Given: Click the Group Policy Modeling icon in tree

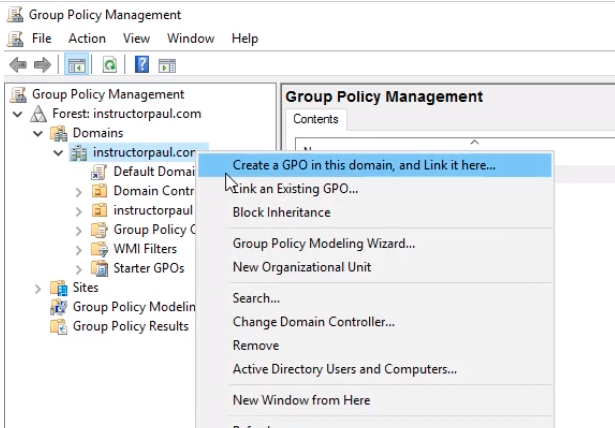Looking at the screenshot, I should (x=58, y=307).
